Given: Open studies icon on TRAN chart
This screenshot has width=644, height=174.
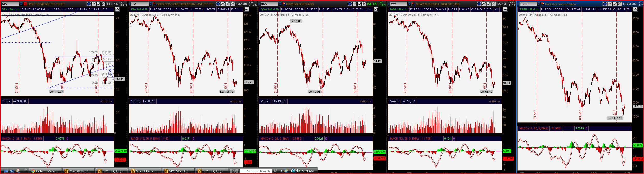Looking at the screenshot, I should (x=610, y=4).
